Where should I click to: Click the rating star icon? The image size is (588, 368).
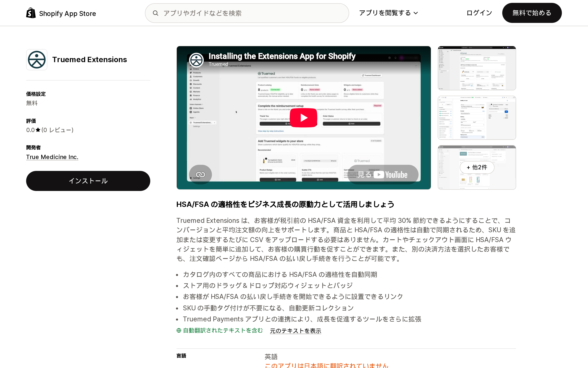(x=38, y=130)
